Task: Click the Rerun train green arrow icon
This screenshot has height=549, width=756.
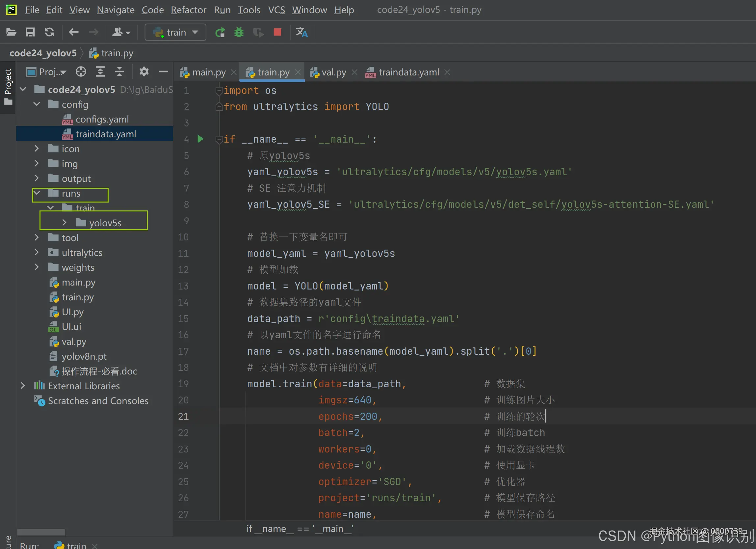Action: pyautogui.click(x=220, y=32)
